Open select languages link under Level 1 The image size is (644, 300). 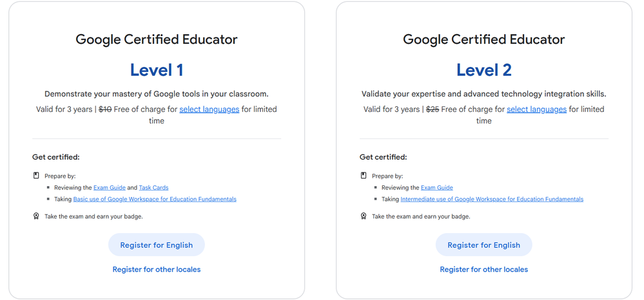pos(209,109)
